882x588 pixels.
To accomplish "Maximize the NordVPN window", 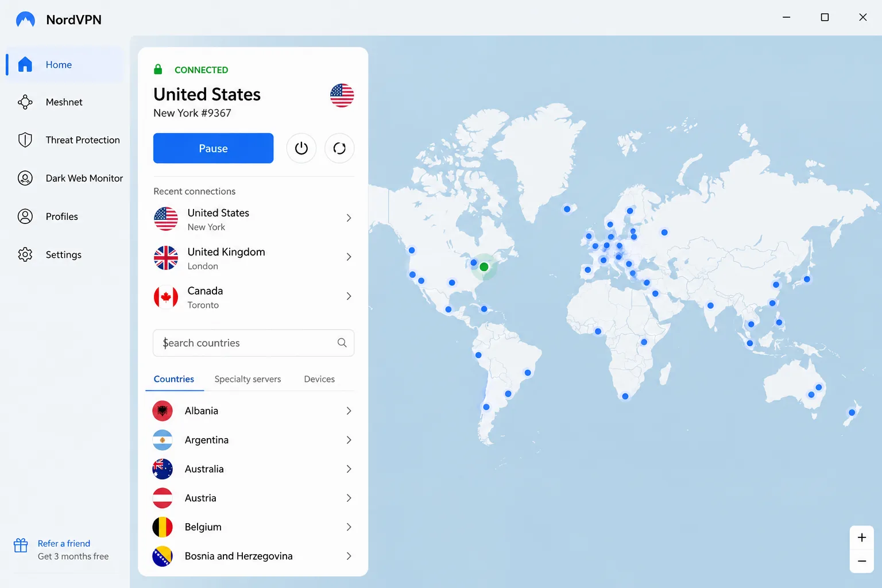I will 825,17.
